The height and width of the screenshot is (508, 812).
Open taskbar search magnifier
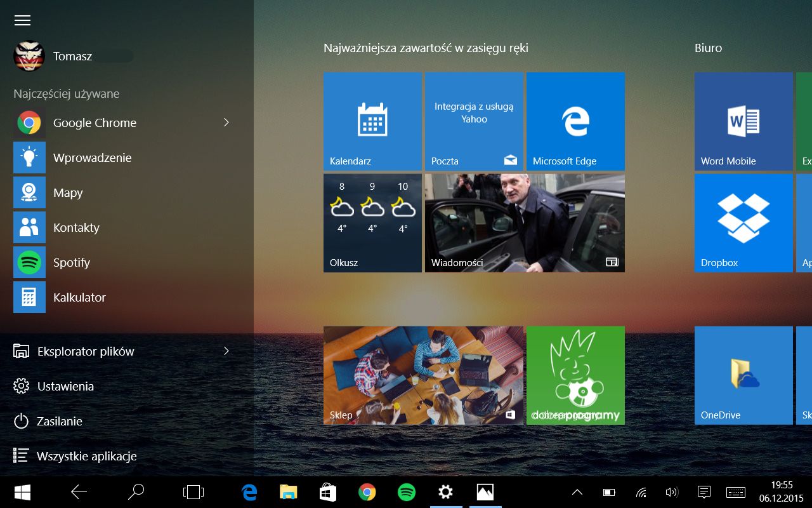tap(136, 492)
